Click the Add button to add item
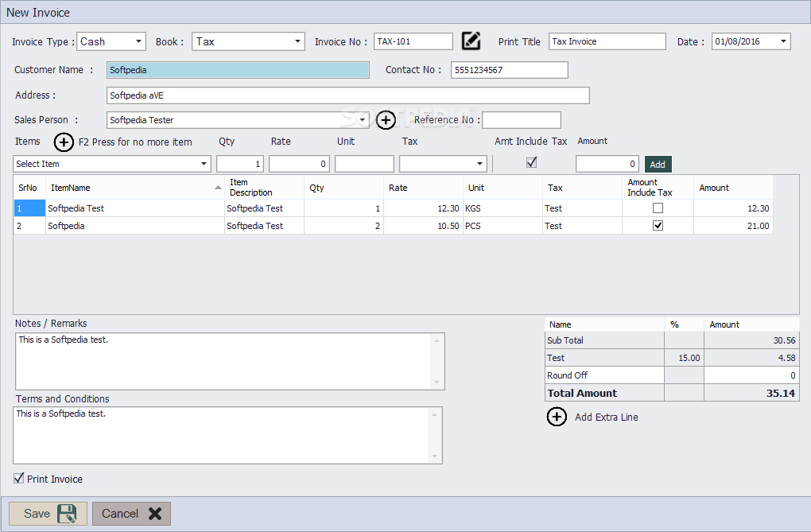Image resolution: width=811 pixels, height=532 pixels. [x=658, y=164]
